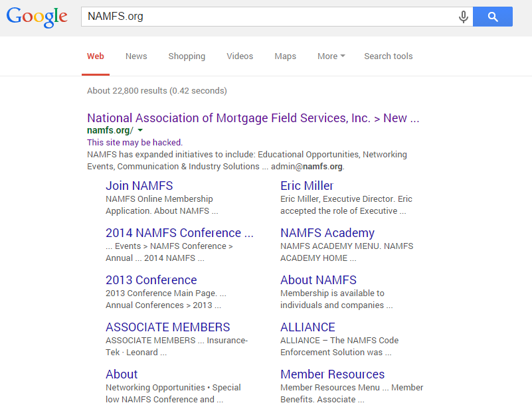This screenshot has height=405, width=532.
Task: Open National Association of Mortgage Field Services result
Action: (x=253, y=118)
